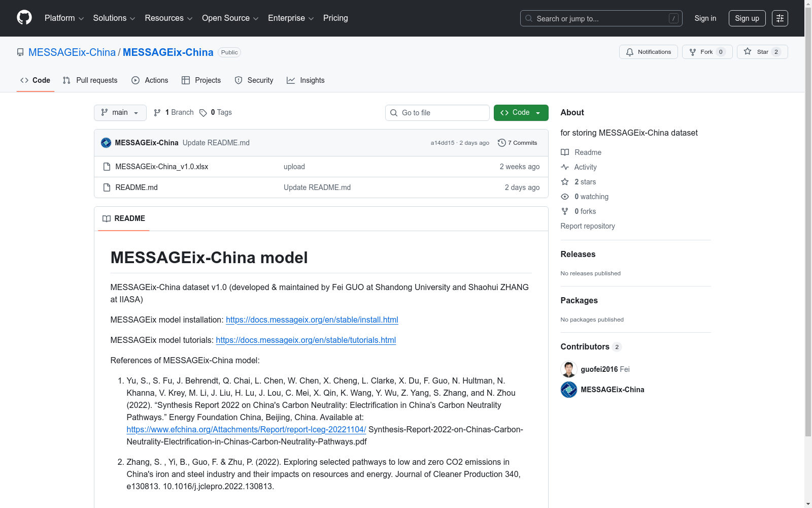Focus the Search or jump to field
Screen dimensions: 812x508
pyautogui.click(x=601, y=18)
